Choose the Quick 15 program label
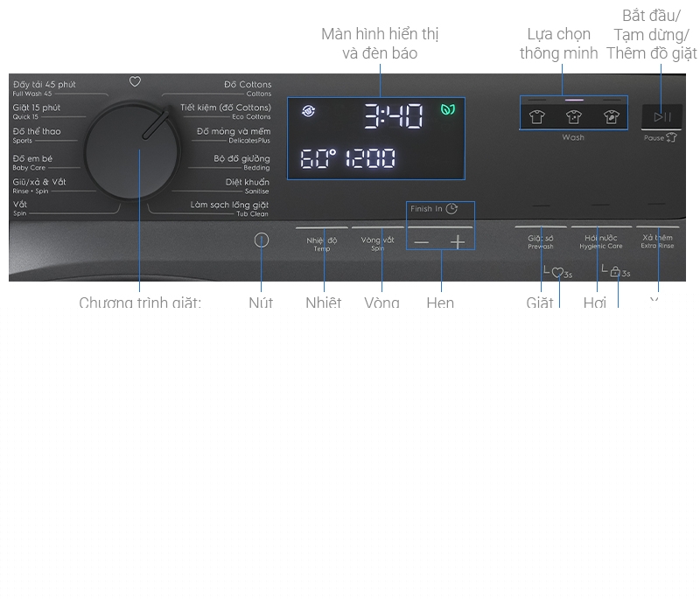The image size is (700, 599). coord(37,111)
